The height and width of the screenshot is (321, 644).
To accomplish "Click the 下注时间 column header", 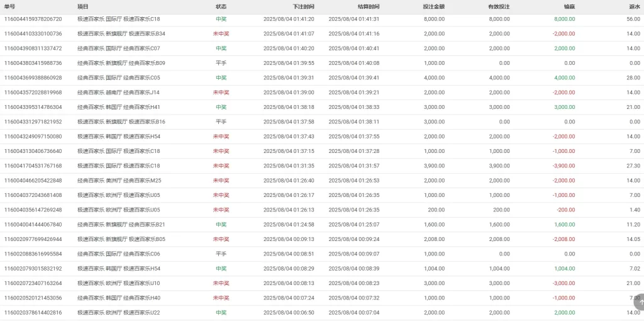I will coord(304,7).
